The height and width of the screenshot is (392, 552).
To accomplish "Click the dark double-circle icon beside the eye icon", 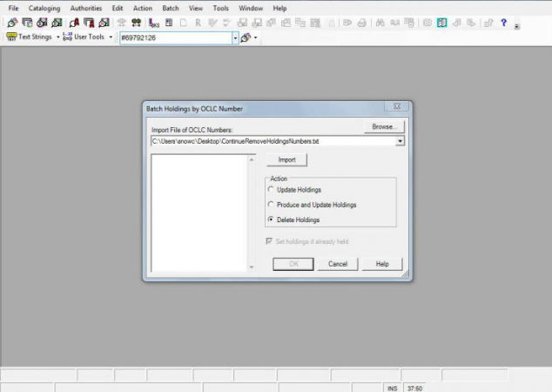I will tap(136, 23).
